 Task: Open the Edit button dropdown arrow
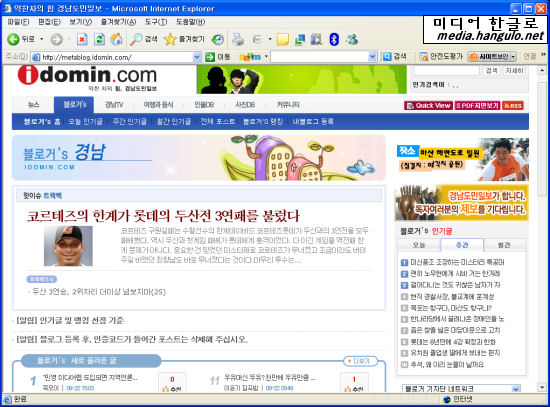(x=270, y=39)
